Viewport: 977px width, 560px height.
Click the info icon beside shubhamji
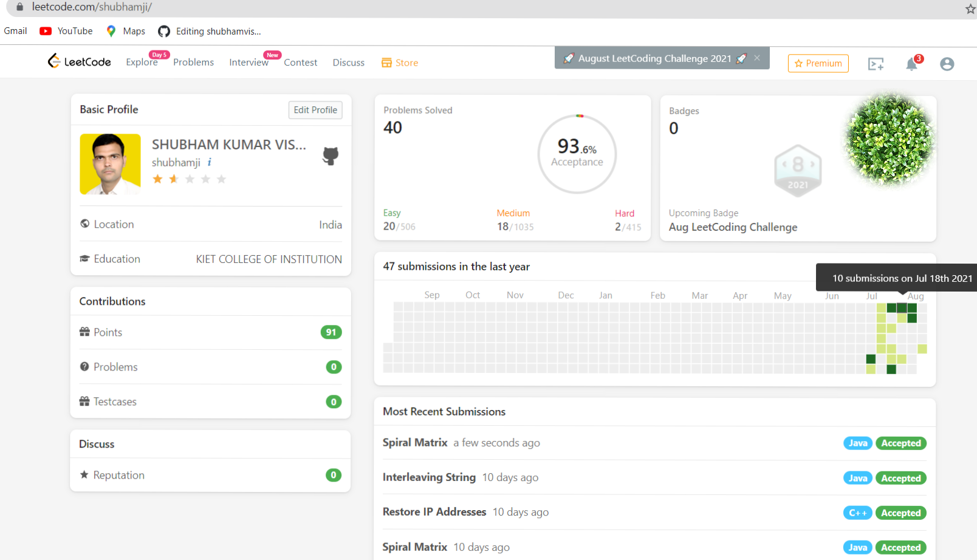point(210,162)
